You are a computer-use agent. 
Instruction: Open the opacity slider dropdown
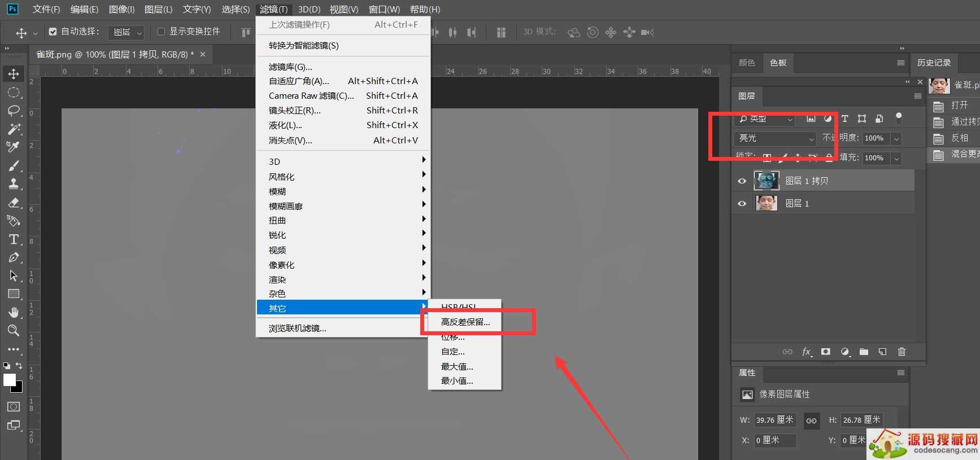tap(896, 138)
